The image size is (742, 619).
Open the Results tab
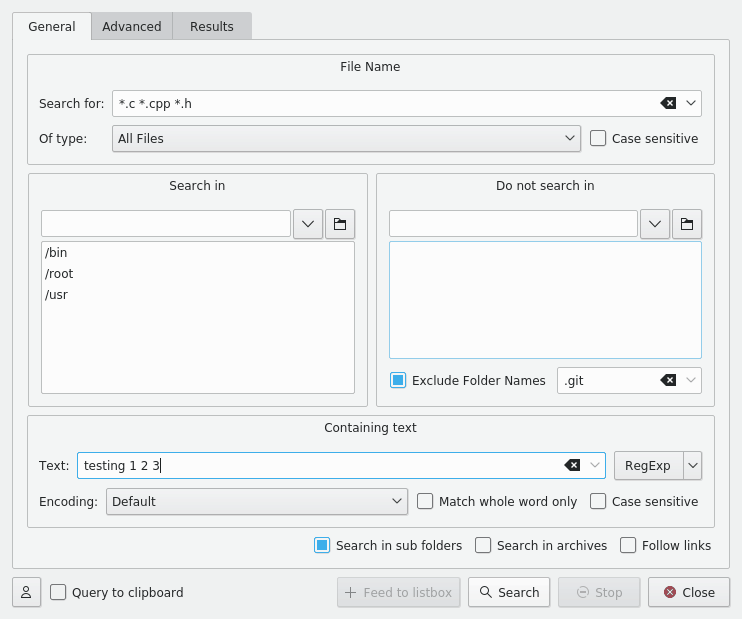pos(211,26)
